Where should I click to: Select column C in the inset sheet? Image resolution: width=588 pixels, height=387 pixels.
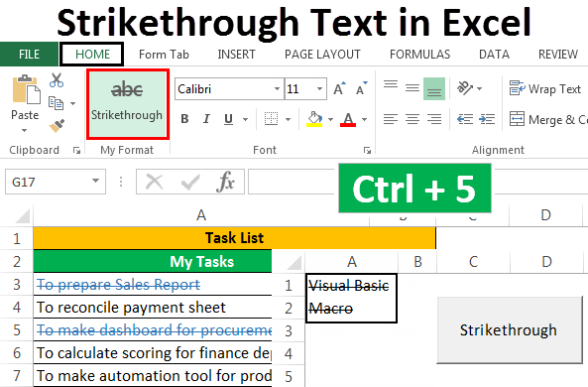coord(473,262)
